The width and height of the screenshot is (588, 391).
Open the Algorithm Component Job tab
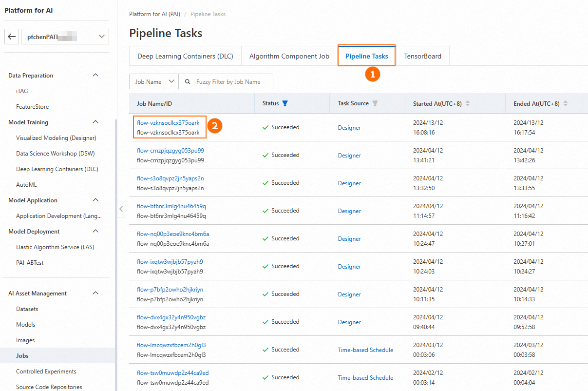point(289,56)
